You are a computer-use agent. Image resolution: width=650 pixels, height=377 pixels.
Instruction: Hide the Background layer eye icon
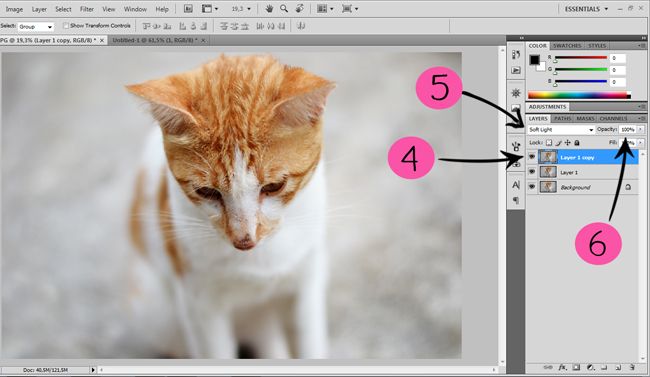(x=532, y=187)
